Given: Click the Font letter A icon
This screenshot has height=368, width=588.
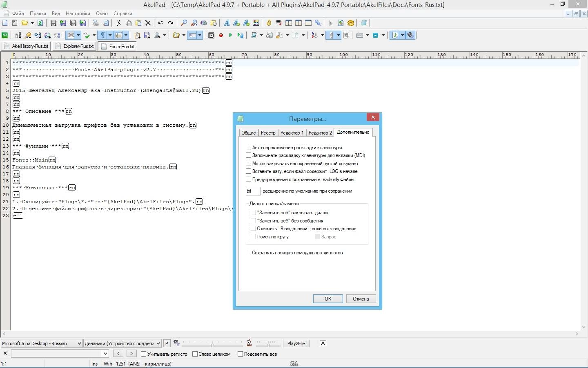Looking at the screenshot, I should click(x=226, y=23).
